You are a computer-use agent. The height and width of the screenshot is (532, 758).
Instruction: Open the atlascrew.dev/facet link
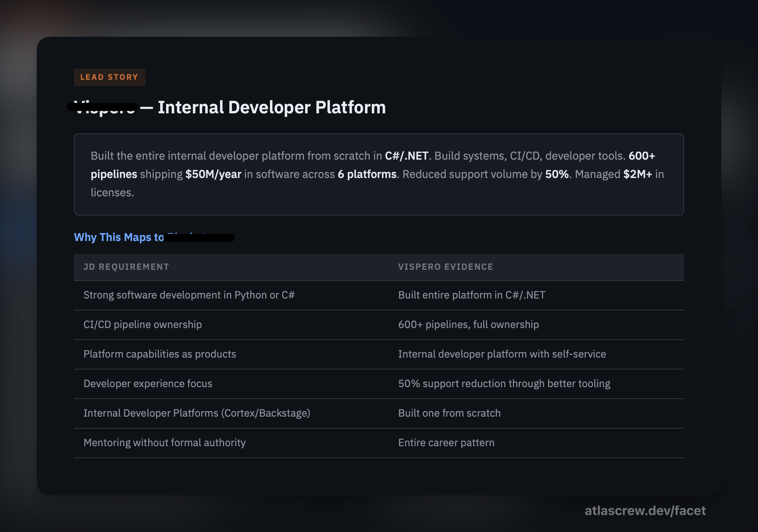[645, 510]
